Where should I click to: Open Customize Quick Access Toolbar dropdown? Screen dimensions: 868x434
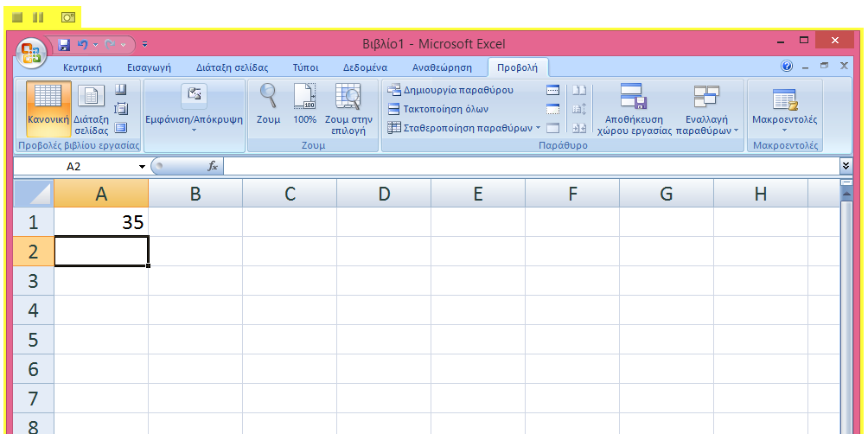point(145,44)
